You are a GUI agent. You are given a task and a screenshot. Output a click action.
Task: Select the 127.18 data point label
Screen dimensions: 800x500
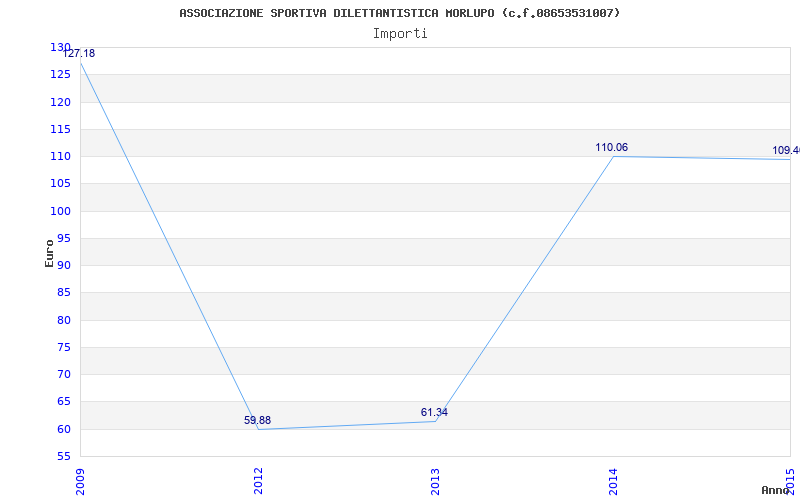(78, 54)
